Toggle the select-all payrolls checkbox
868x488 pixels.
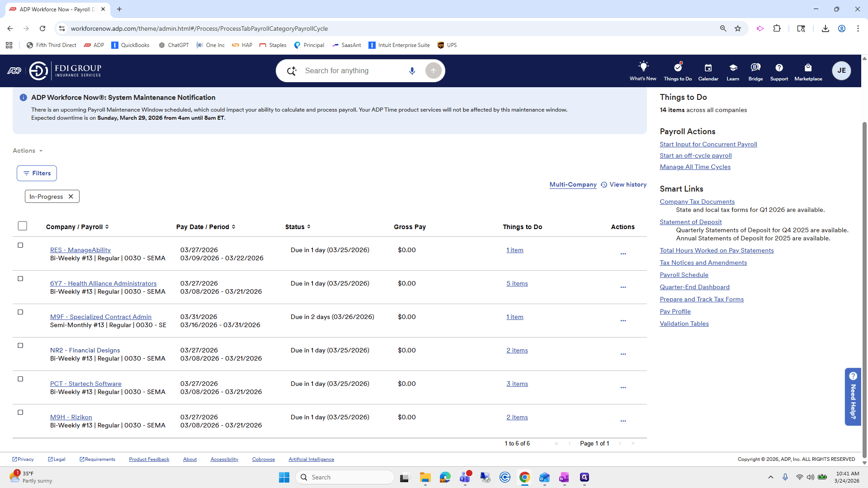23,226
